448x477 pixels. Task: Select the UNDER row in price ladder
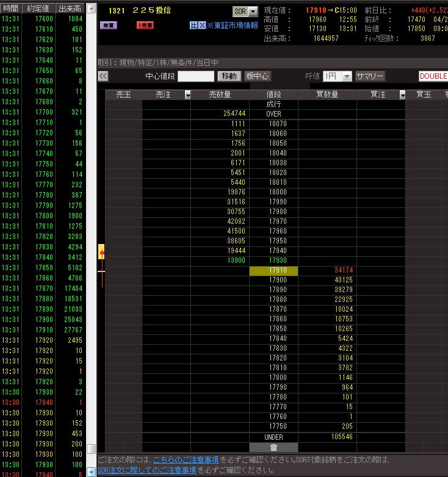pos(273,437)
